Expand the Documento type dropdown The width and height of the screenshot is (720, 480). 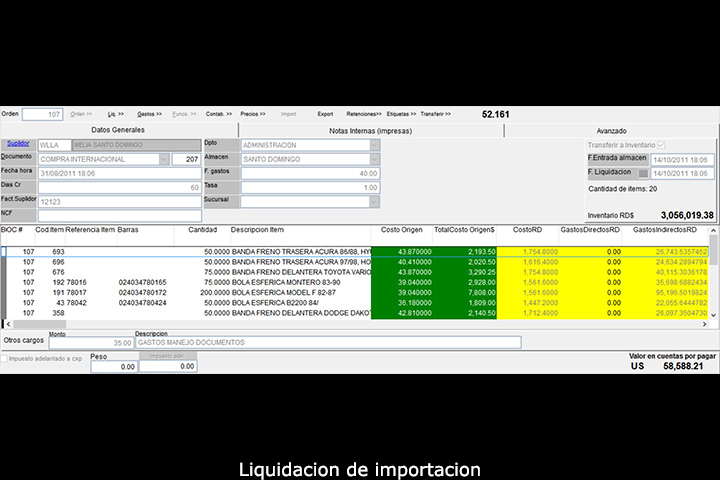164,159
